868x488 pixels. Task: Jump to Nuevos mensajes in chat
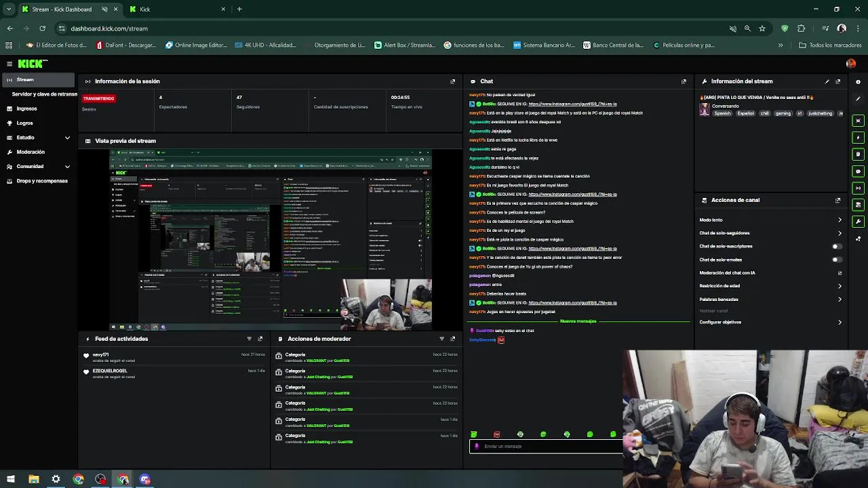click(578, 321)
